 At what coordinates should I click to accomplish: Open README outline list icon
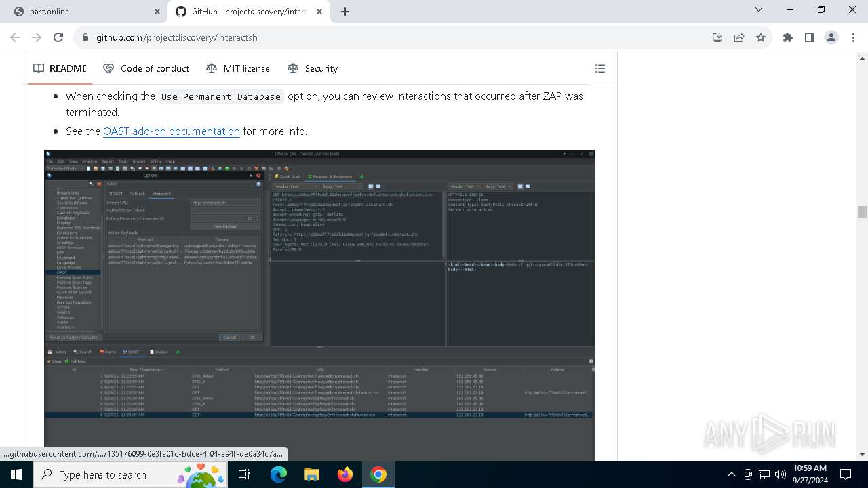tap(599, 68)
